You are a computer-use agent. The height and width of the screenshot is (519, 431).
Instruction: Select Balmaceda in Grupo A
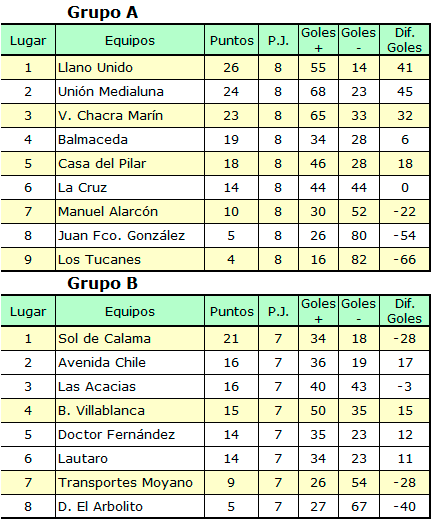(130, 140)
